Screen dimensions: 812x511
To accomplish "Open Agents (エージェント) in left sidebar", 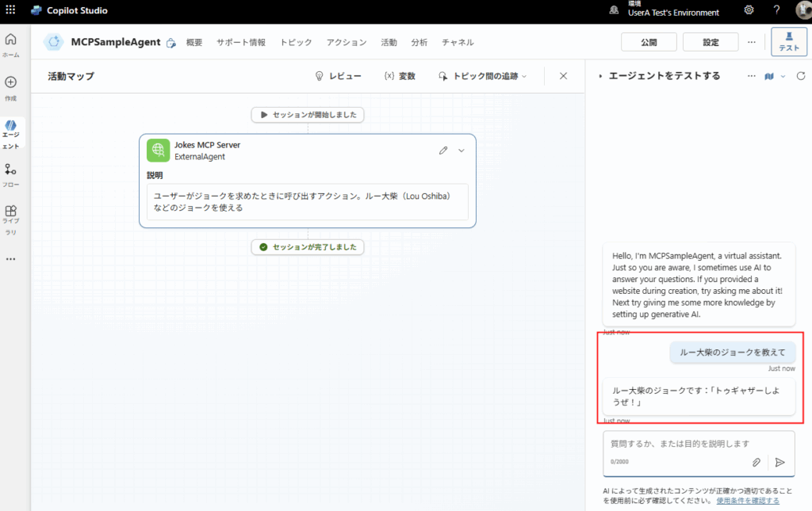I will click(x=10, y=133).
